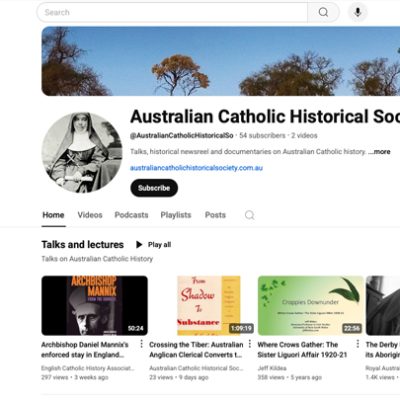This screenshot has width=400, height=400.
Task: Click the '54 subscribers' text
Action: click(x=262, y=136)
